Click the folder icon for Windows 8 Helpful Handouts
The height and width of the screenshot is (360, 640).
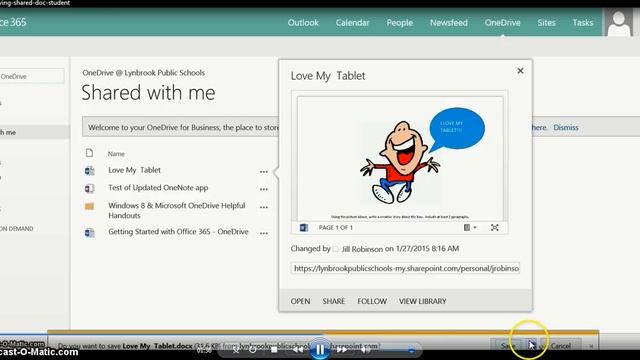click(x=89, y=206)
